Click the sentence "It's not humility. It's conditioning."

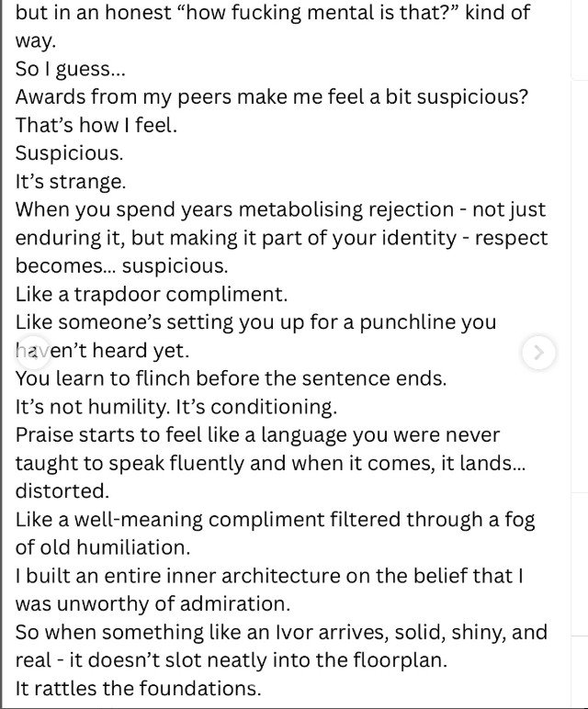176,407
